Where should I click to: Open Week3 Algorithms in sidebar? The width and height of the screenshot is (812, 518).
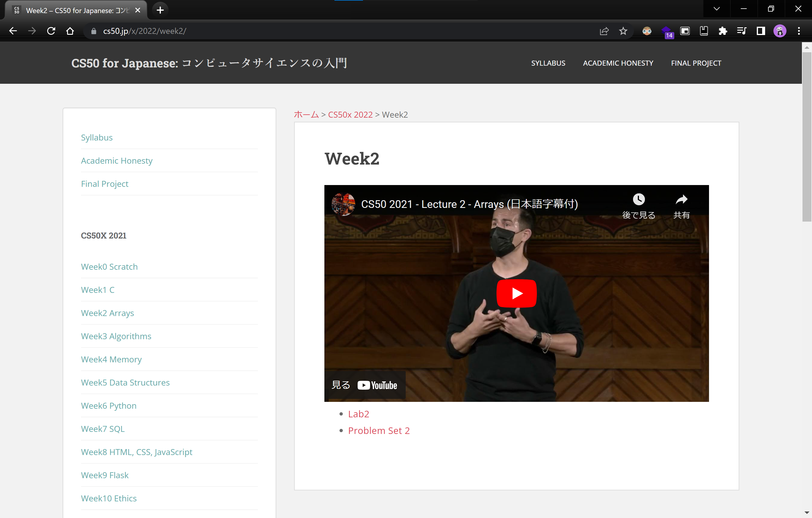pos(116,336)
